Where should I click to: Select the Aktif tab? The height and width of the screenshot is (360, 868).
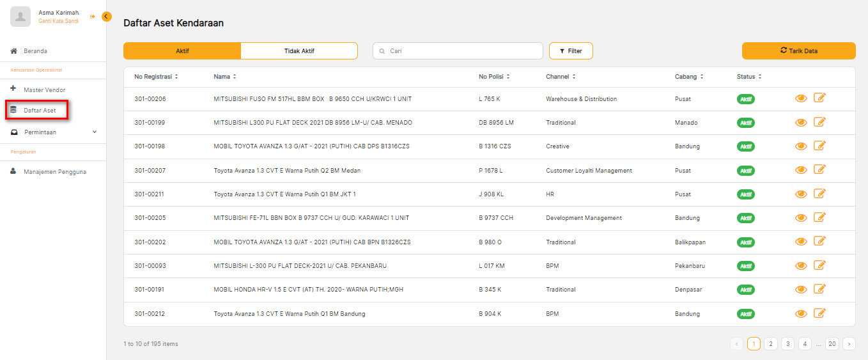[x=182, y=51]
